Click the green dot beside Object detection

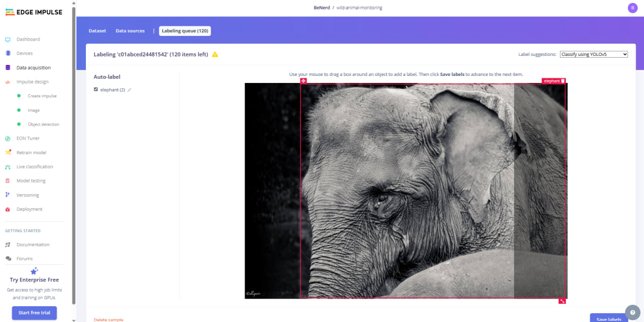click(x=18, y=124)
